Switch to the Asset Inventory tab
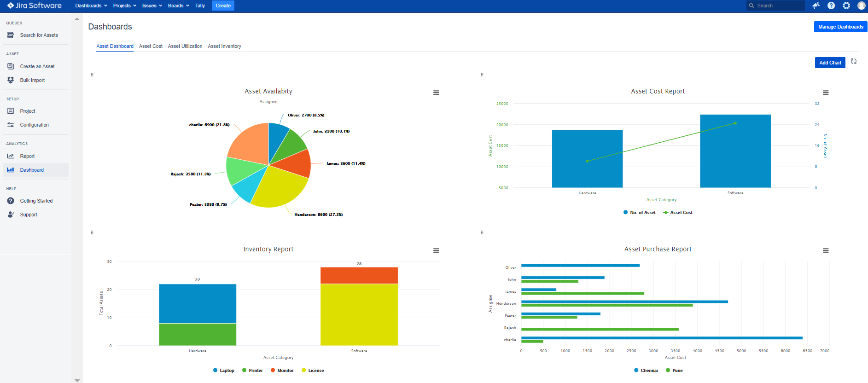 [x=224, y=46]
